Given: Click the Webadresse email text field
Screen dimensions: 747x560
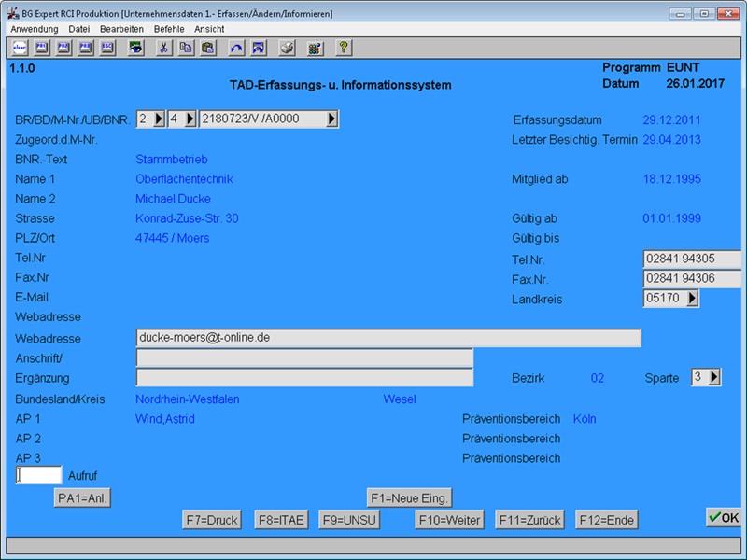Looking at the screenshot, I should (388, 338).
